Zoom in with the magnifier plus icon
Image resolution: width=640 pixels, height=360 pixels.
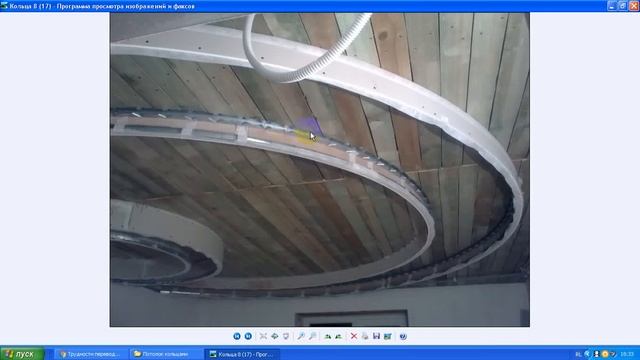[x=301, y=336]
